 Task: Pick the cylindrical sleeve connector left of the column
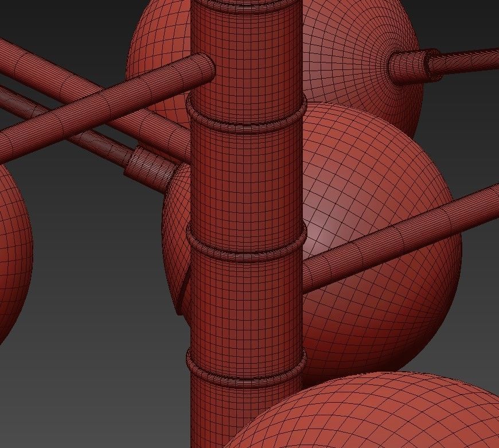[x=151, y=169]
